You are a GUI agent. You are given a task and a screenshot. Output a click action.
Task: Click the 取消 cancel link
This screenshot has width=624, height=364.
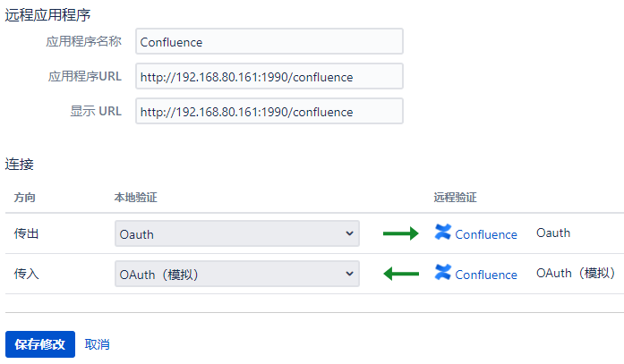(x=97, y=344)
